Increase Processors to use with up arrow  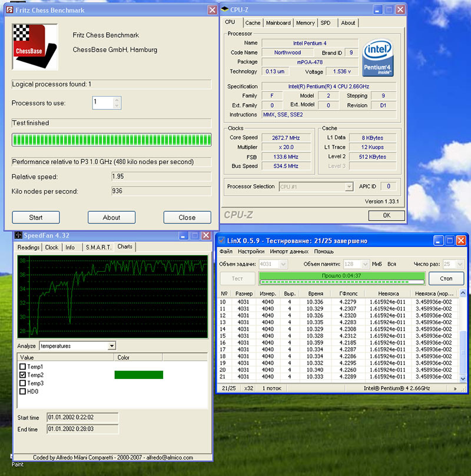pyautogui.click(x=117, y=100)
